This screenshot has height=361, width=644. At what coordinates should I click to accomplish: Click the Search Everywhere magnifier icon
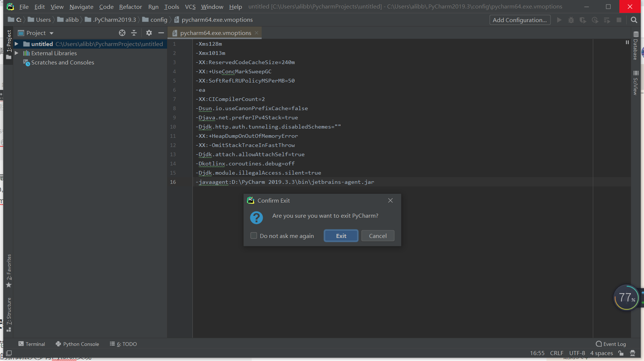point(634,20)
